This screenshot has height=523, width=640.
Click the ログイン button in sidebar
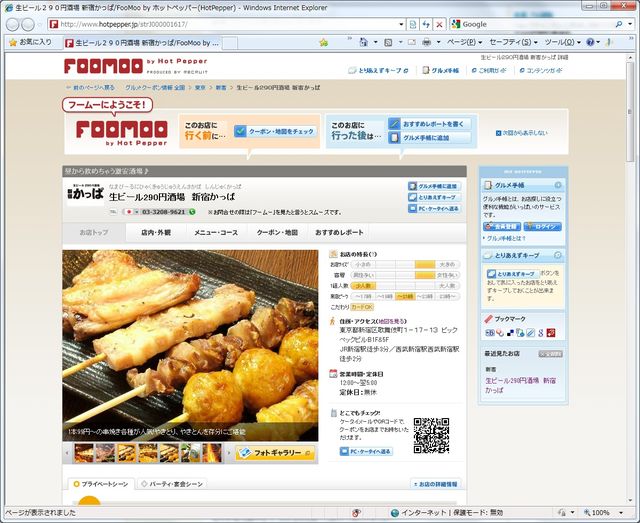(547, 226)
